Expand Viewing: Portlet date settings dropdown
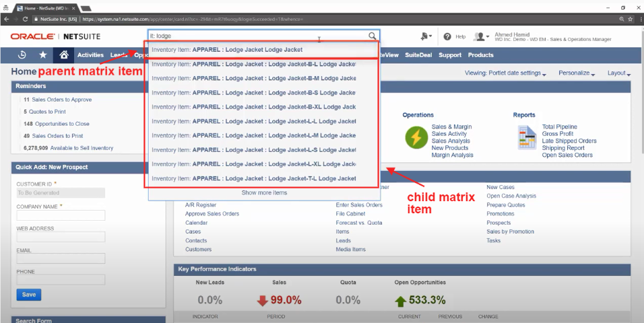Viewport: 644px width, 323px height. coord(505,73)
